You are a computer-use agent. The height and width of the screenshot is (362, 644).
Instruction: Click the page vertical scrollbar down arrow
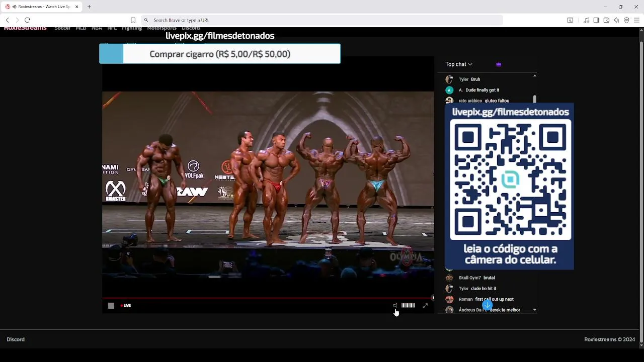pos(641,345)
